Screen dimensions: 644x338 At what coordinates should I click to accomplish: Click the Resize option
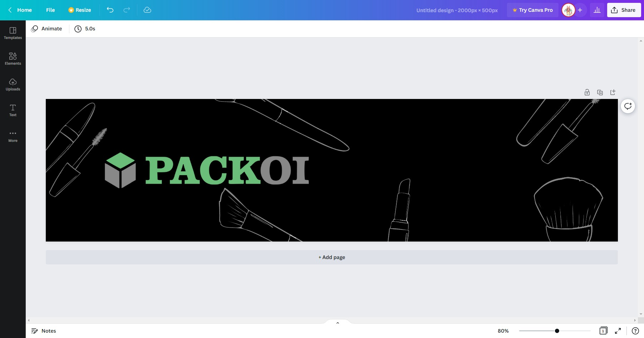coord(79,10)
